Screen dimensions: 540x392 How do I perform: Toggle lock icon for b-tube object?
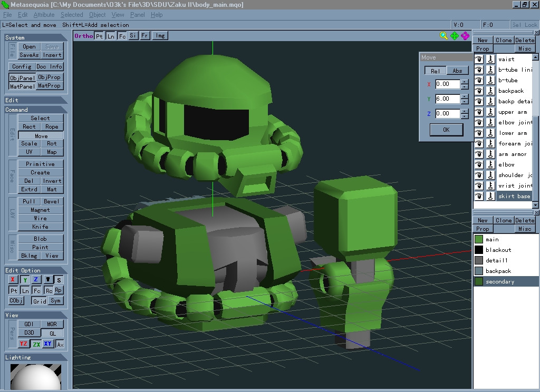point(490,80)
